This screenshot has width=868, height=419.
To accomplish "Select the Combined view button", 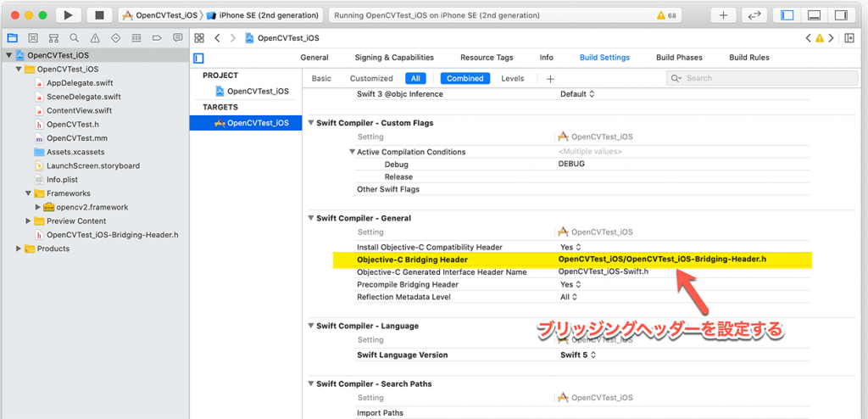I will click(465, 79).
